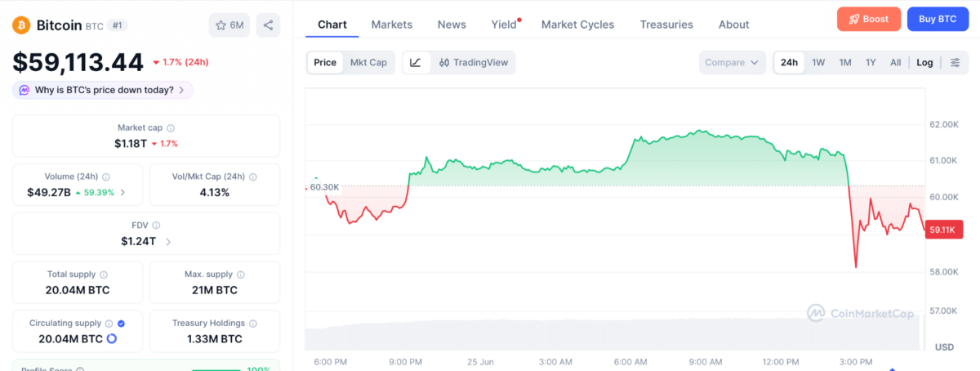Expand 'Why is BTC's price down today?' chevron

[181, 90]
